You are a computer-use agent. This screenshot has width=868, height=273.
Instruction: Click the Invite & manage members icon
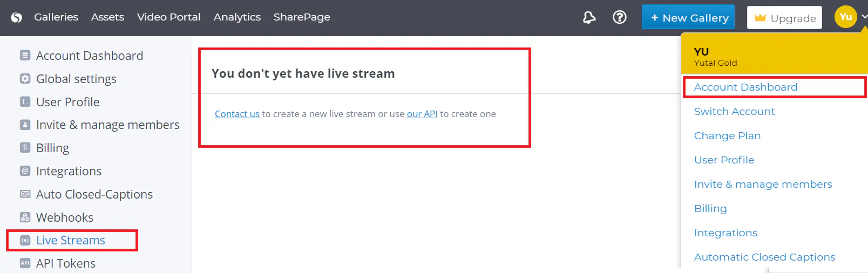[25, 125]
